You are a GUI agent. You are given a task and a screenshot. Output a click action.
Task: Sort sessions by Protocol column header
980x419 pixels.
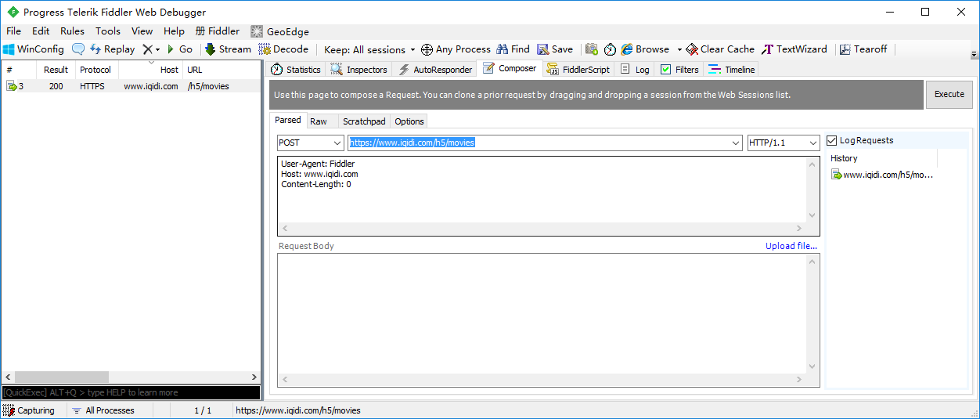(95, 70)
